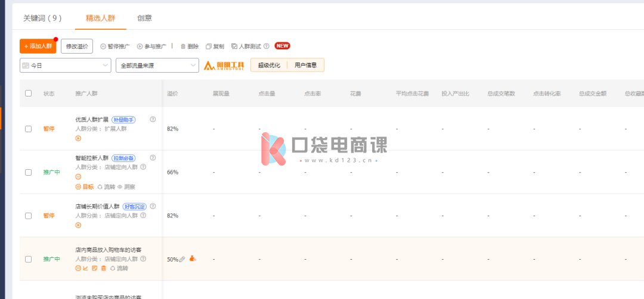This screenshot has width=644, height=299.
Task: Click the 人群测试 toolbar item
Action: coord(246,47)
